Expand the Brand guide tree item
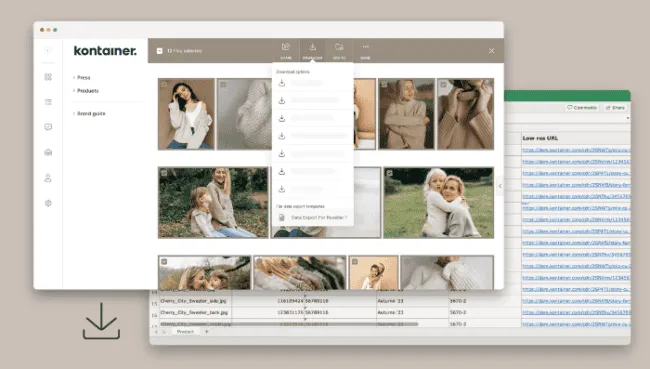This screenshot has height=369, width=650. click(89, 113)
